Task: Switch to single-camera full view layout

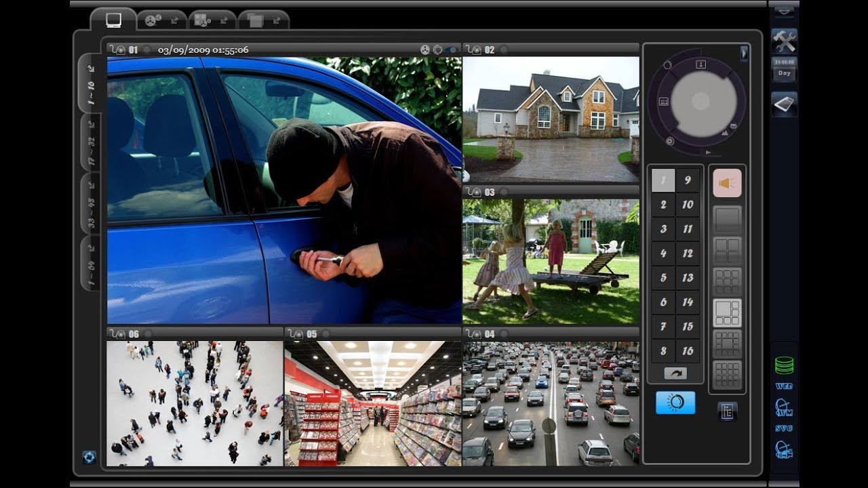Action: coord(727,219)
